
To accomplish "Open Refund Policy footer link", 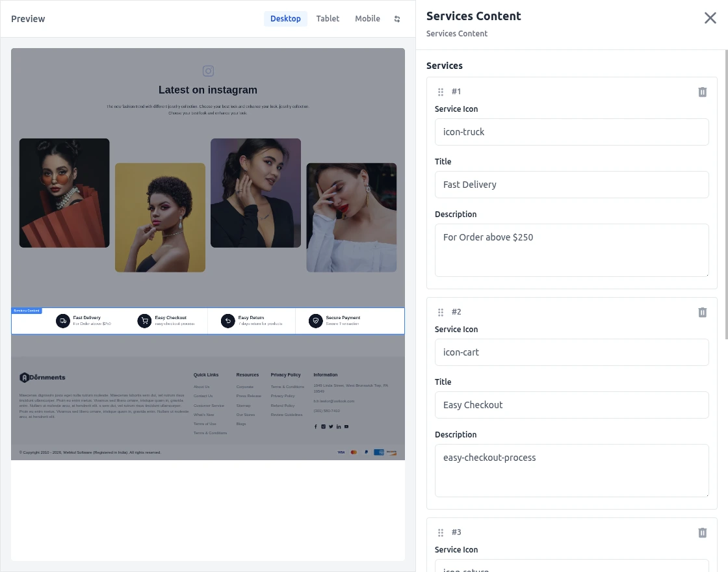I will (x=283, y=406).
